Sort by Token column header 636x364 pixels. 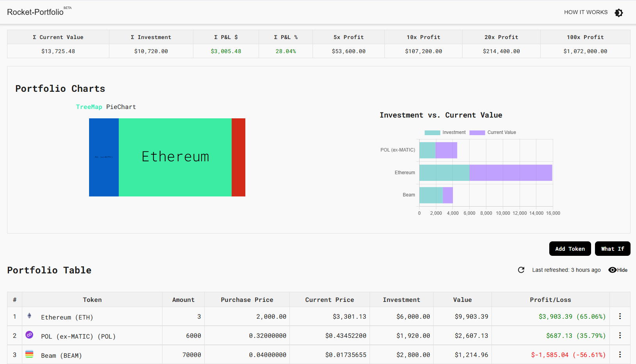tap(92, 300)
